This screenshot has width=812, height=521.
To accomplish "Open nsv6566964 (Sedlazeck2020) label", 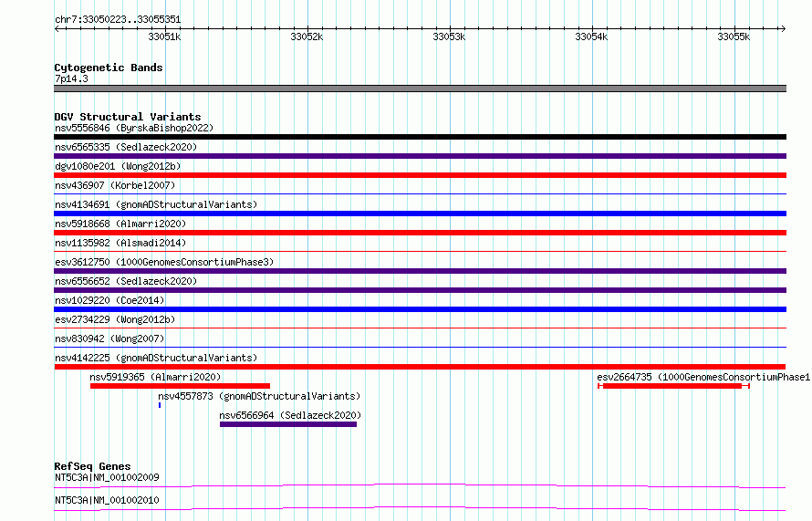I will coord(290,415).
